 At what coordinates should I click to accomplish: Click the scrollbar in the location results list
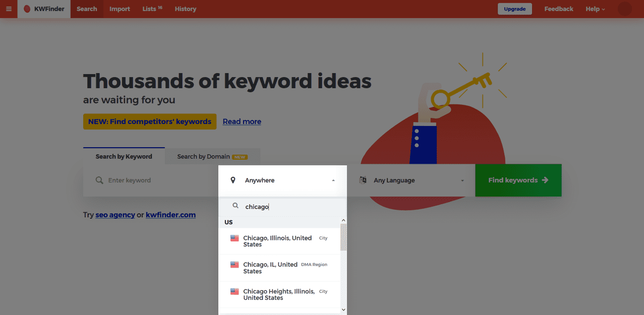[x=343, y=237]
